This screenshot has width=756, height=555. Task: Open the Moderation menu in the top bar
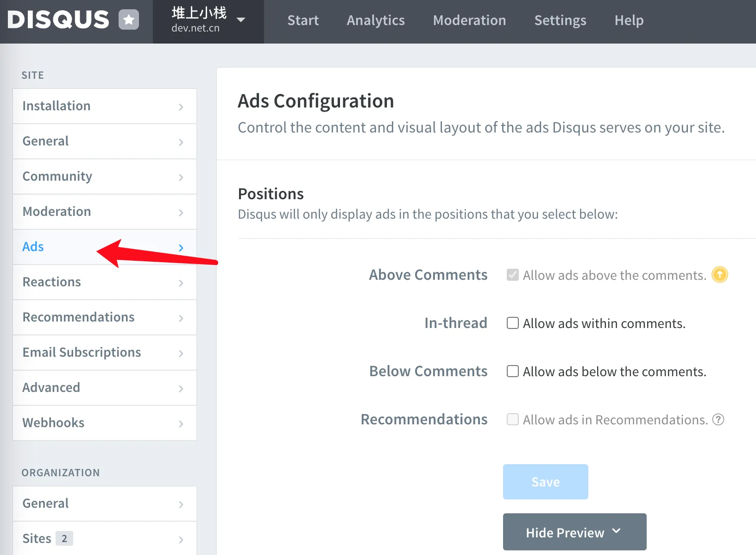[x=470, y=20]
